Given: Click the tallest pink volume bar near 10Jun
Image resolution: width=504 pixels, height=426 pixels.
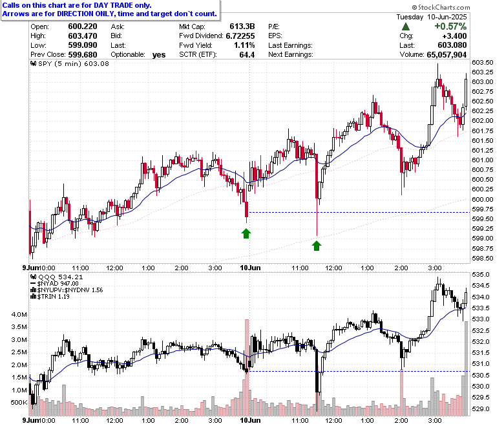Looking at the screenshot, I should point(247,367).
